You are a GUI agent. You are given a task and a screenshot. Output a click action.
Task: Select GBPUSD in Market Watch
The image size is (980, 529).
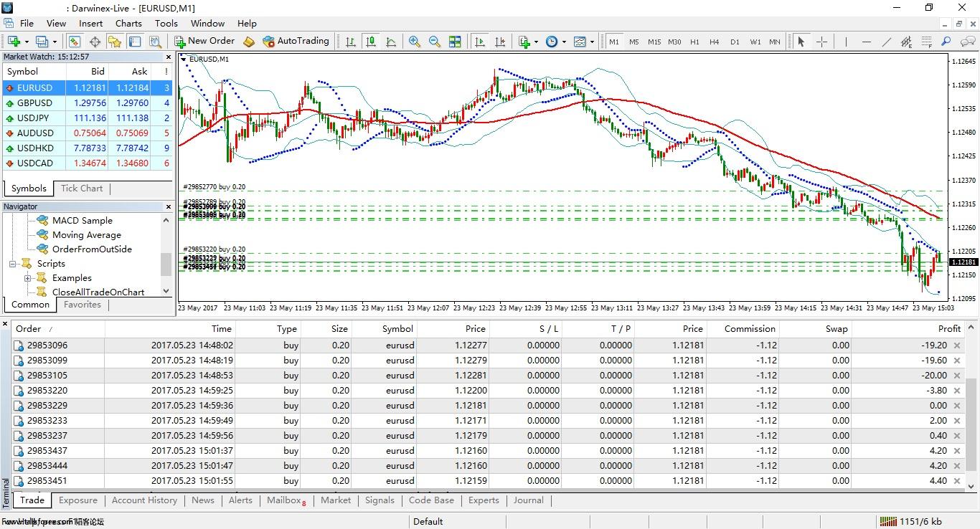point(88,103)
